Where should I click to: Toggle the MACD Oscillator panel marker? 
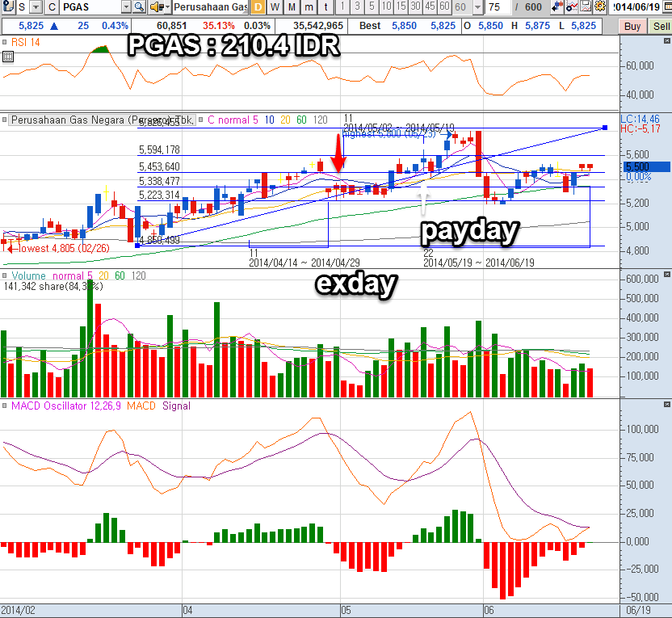coord(5,406)
